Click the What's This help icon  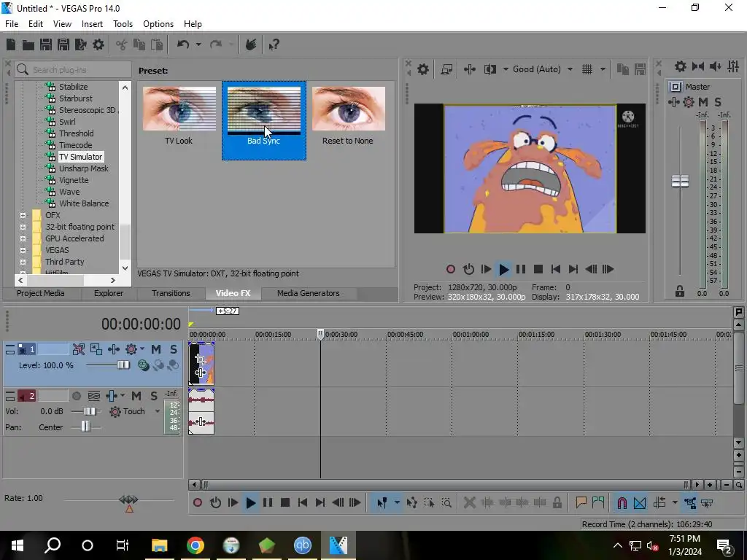(274, 44)
